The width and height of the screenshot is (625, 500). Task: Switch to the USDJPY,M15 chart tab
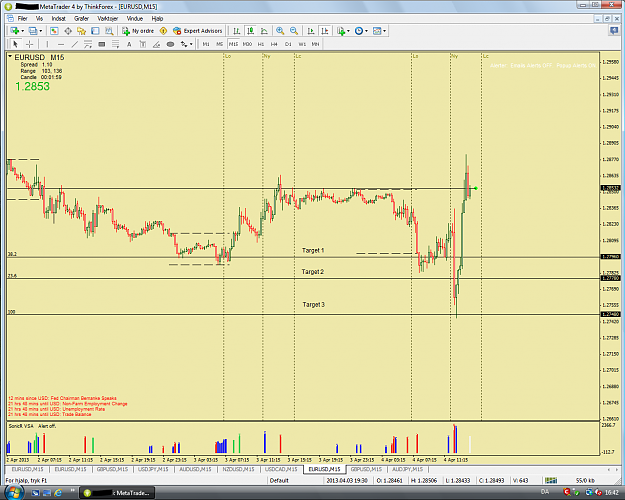(x=153, y=469)
